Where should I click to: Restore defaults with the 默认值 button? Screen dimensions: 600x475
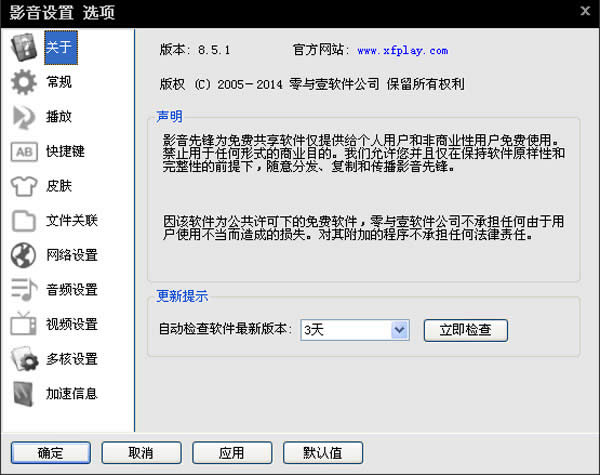pos(322,453)
